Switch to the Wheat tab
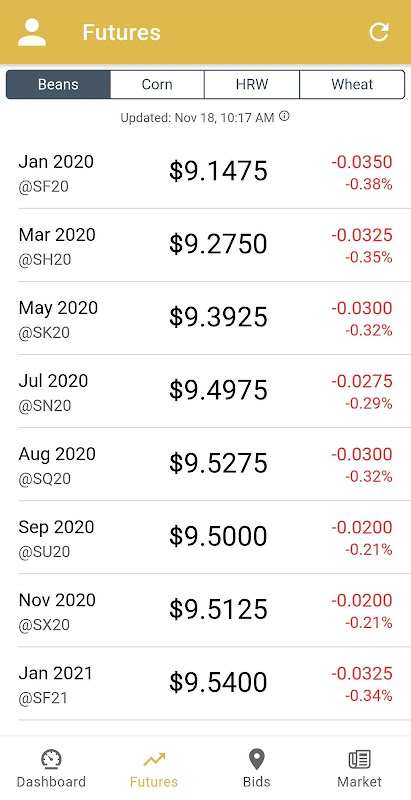 (x=352, y=84)
